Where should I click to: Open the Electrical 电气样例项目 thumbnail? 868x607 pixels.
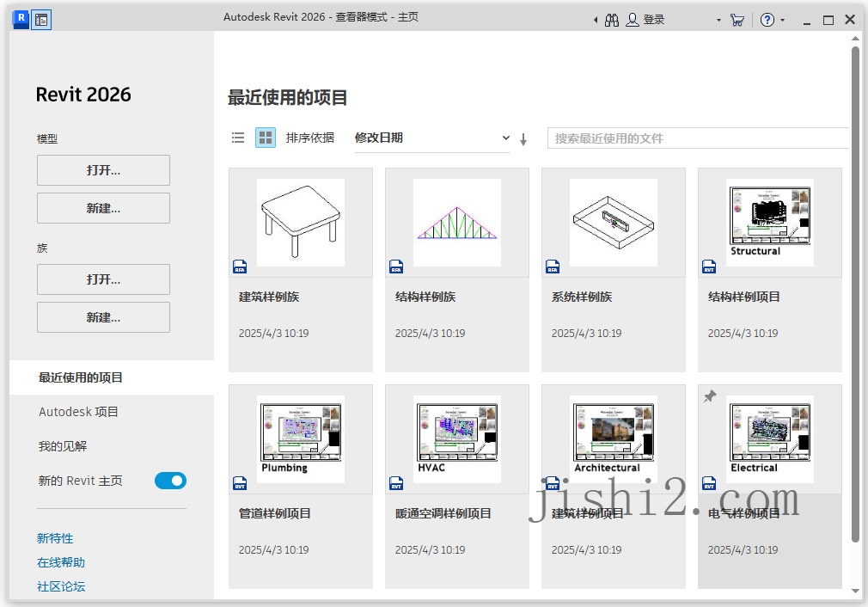pyautogui.click(x=770, y=439)
